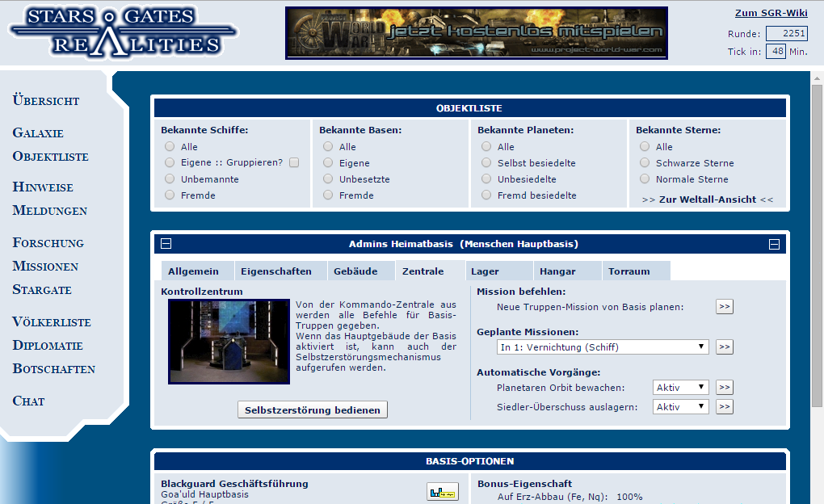Click >> next to Neue Truppen-Mission planen
The width and height of the screenshot is (824, 504).
[724, 306]
